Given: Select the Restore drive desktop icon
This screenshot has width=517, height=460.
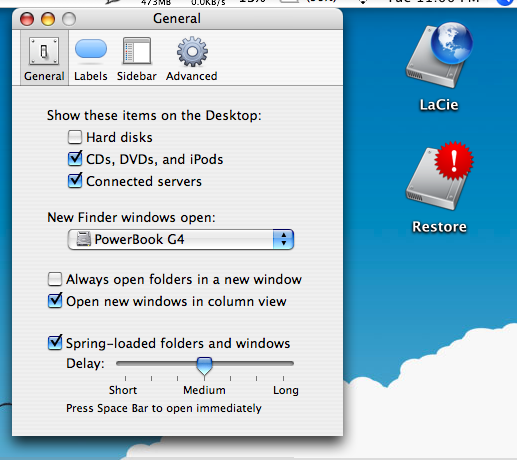Looking at the screenshot, I should [439, 176].
